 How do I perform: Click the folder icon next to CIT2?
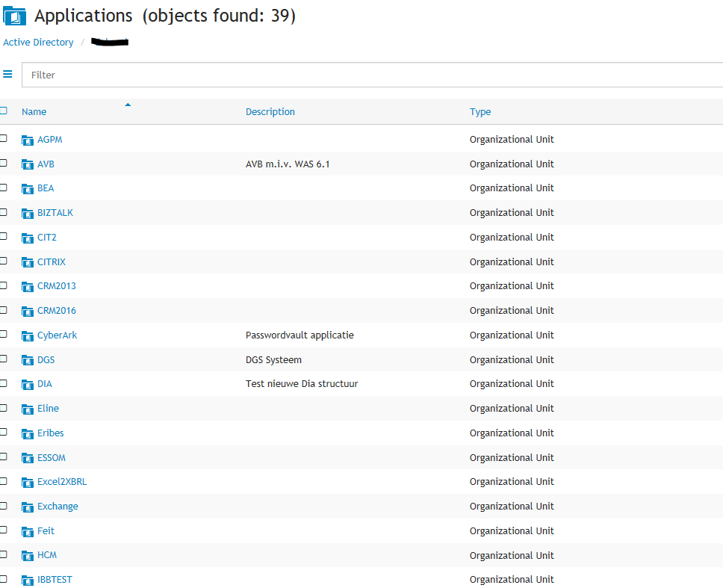[28, 238]
